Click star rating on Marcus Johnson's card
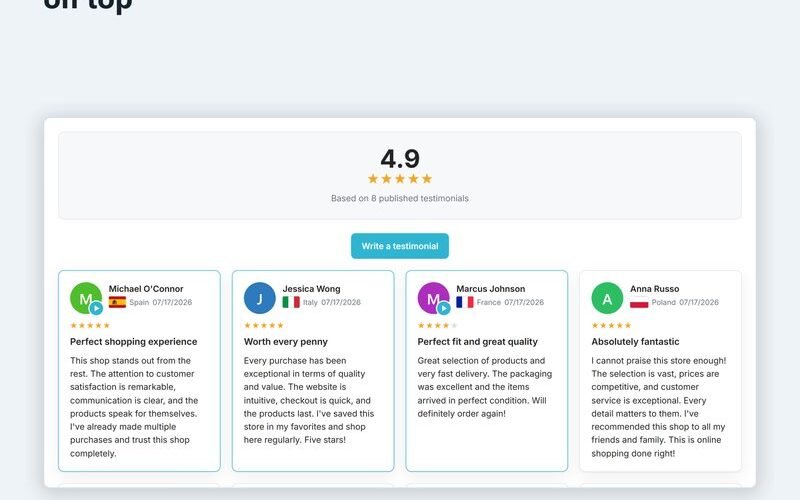The image size is (800, 500). pyautogui.click(x=437, y=325)
